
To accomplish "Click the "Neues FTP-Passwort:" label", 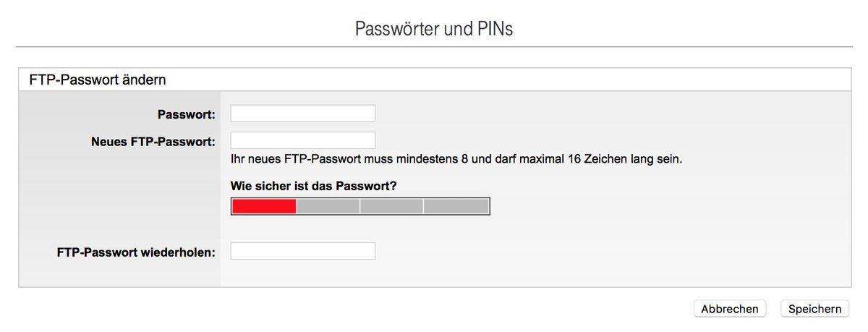I will click(153, 141).
